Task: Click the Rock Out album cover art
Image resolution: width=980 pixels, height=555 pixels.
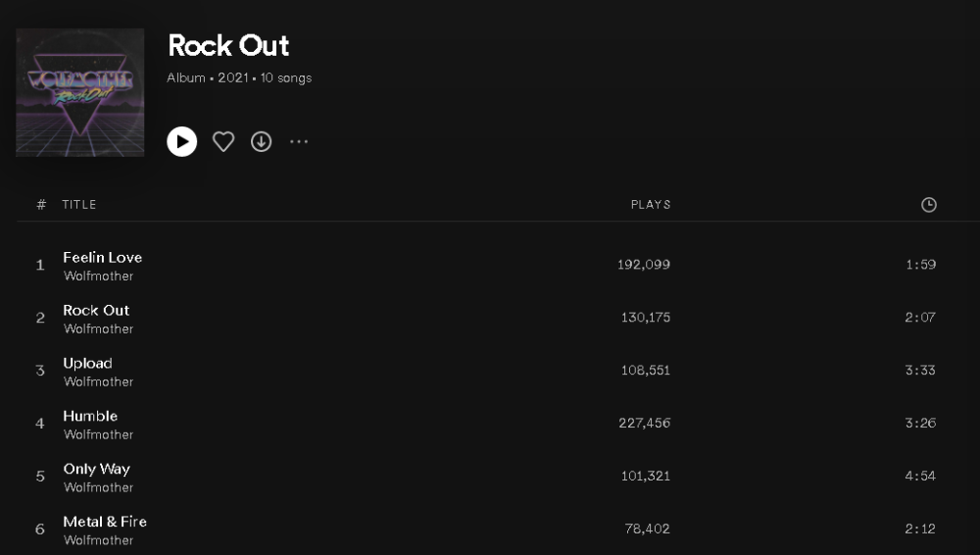Action: point(79,92)
